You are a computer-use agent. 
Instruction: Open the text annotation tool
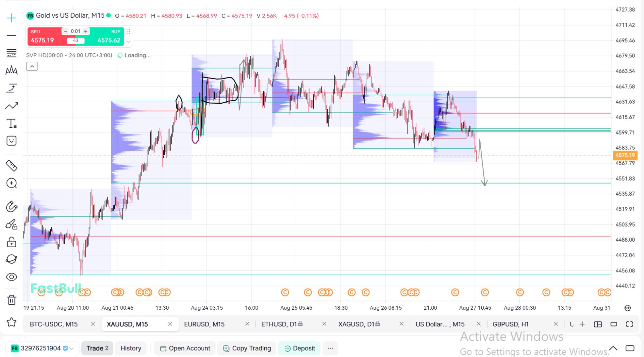(x=11, y=123)
